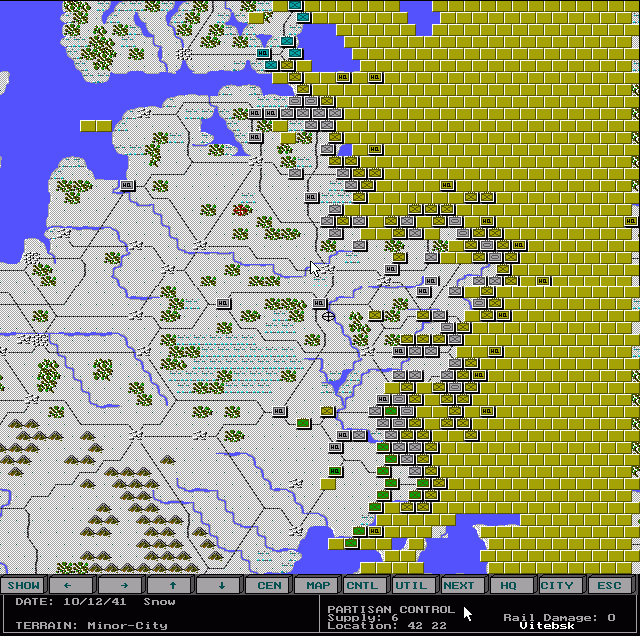Click the crosshair target marker below the HQ

click(328, 316)
